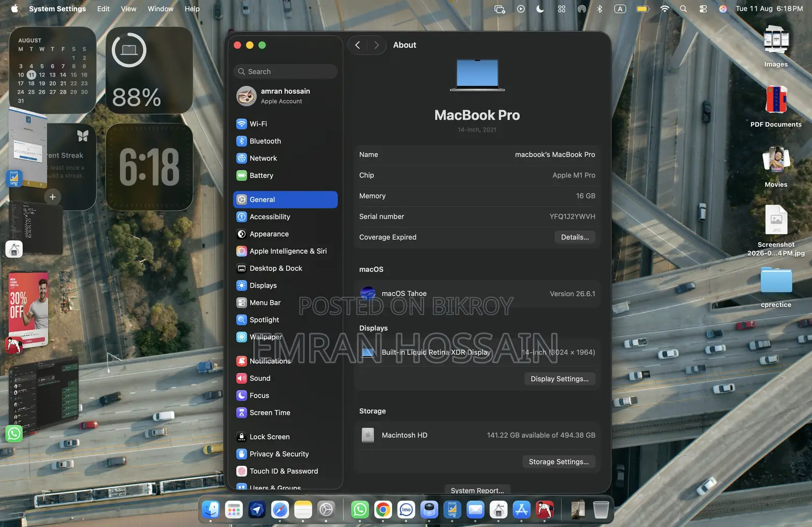Select the cprectice folder on the desktop
812x527 pixels.
(x=776, y=287)
